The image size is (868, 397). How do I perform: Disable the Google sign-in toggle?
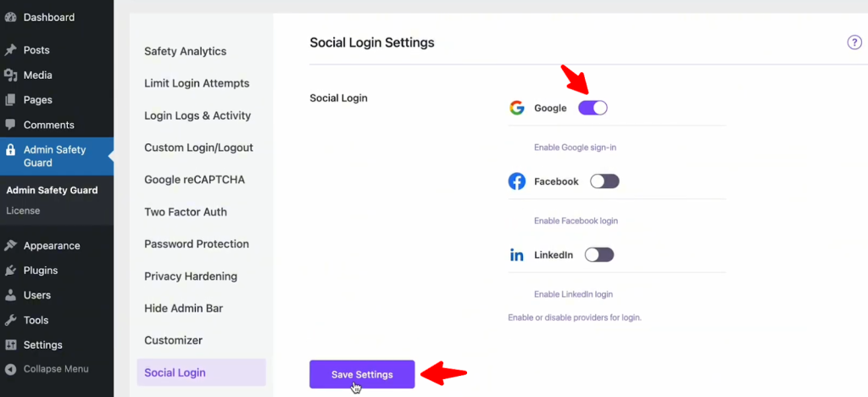(593, 108)
